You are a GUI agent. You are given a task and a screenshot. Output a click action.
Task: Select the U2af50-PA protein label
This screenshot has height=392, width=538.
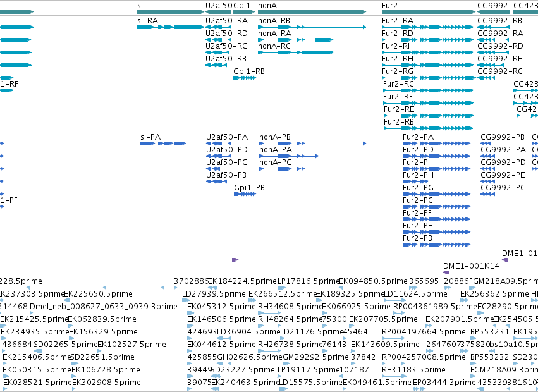click(227, 137)
